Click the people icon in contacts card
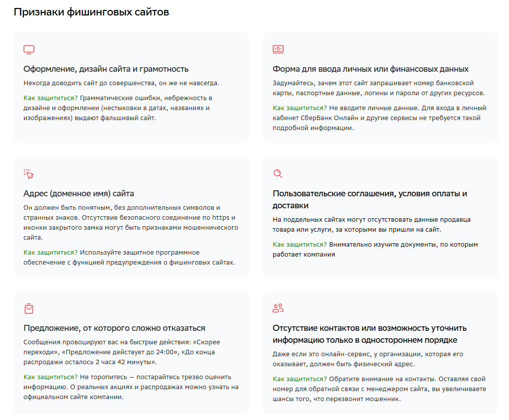The width and height of the screenshot is (509, 420). click(278, 308)
